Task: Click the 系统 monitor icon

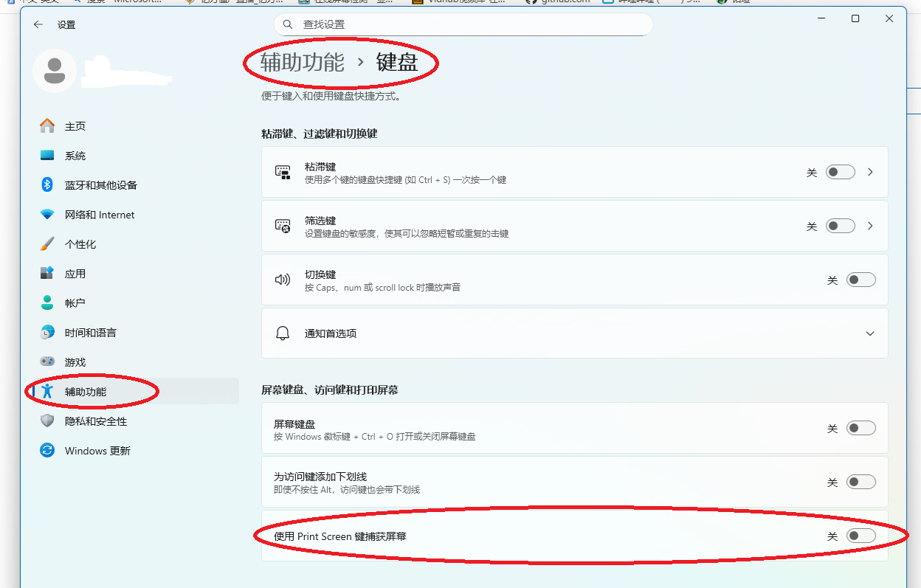Action: pyautogui.click(x=47, y=156)
